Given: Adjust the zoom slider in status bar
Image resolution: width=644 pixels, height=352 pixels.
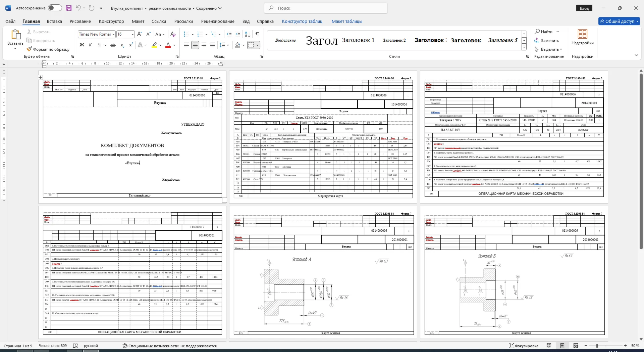Looking at the screenshot, I should pyautogui.click(x=597, y=346).
